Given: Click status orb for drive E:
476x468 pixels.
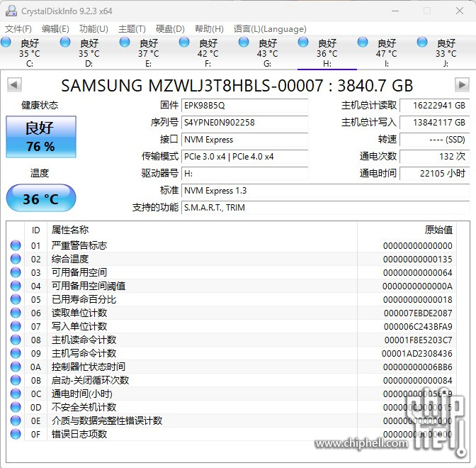Looking at the screenshot, I should 125,42.
